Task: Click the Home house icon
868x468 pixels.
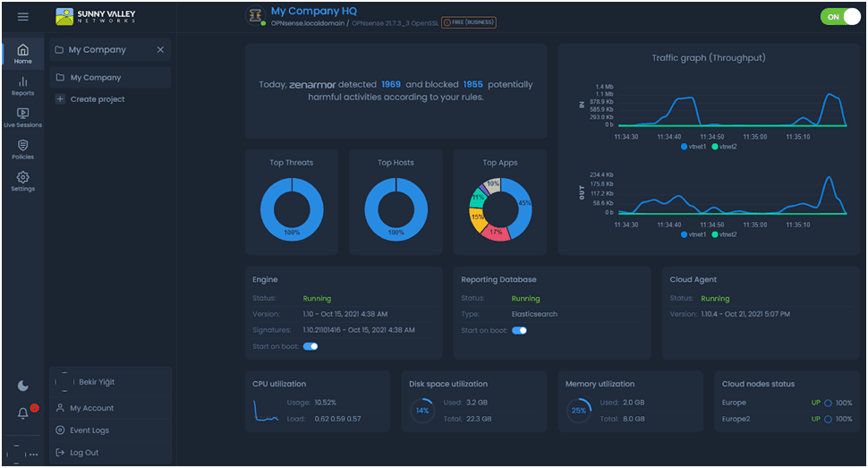Action: 22,50
